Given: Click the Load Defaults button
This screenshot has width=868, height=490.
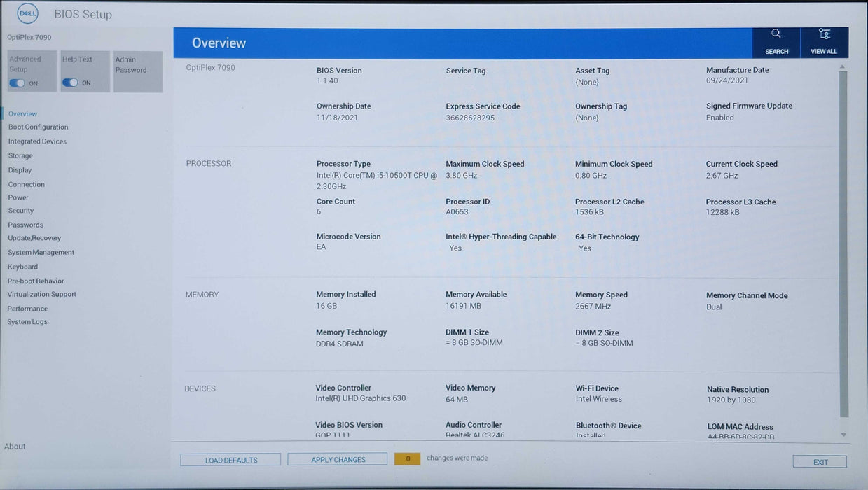Looking at the screenshot, I should (230, 460).
